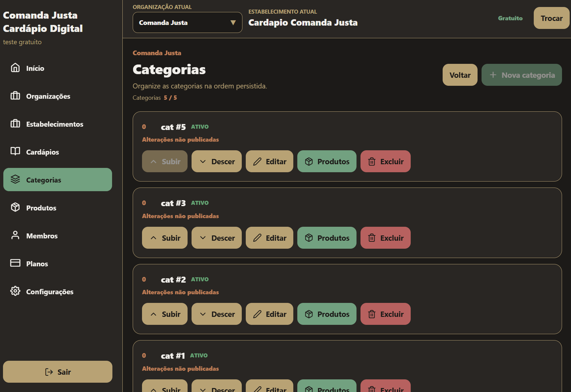
Task: Open Produtos for cat #5
Action: (327, 161)
